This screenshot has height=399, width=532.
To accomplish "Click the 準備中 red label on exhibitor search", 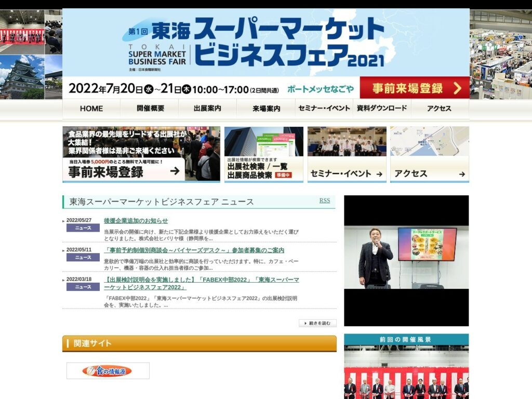I will [283, 176].
